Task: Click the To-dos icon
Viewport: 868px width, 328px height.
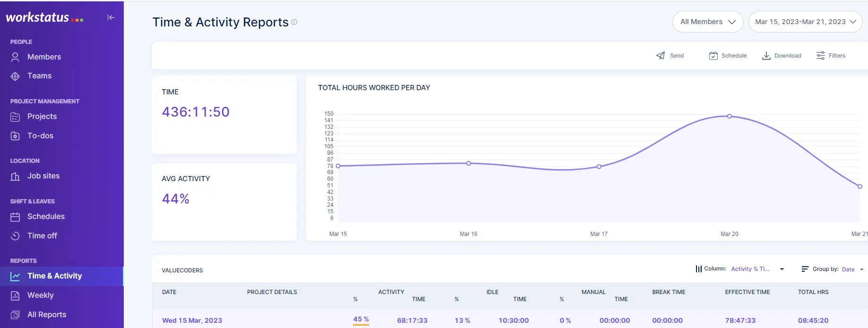Action: click(x=15, y=136)
